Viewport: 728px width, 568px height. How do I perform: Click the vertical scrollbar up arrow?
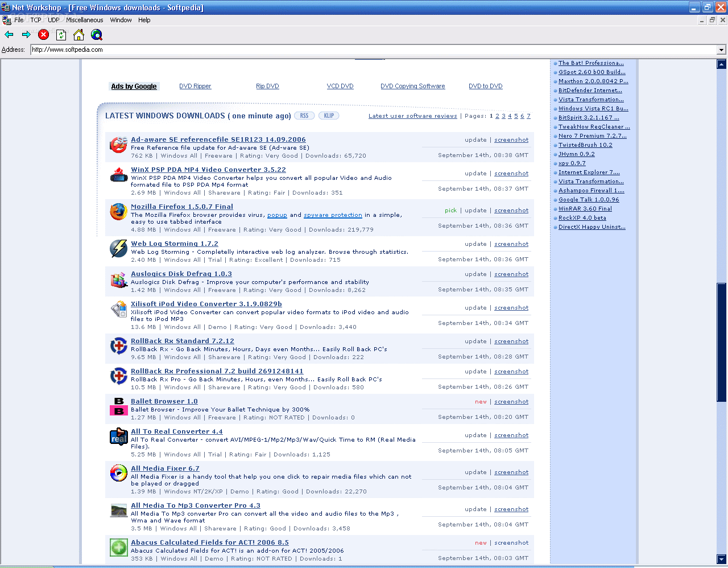722,64
